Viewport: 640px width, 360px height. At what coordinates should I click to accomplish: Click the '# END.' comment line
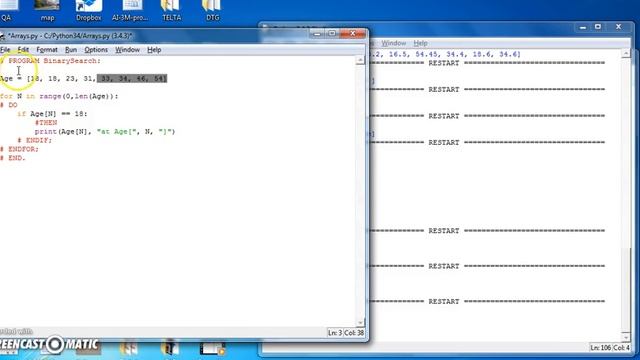(13, 158)
